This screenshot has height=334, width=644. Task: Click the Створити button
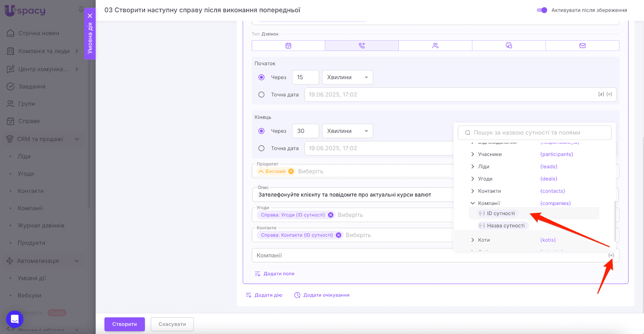tap(124, 324)
